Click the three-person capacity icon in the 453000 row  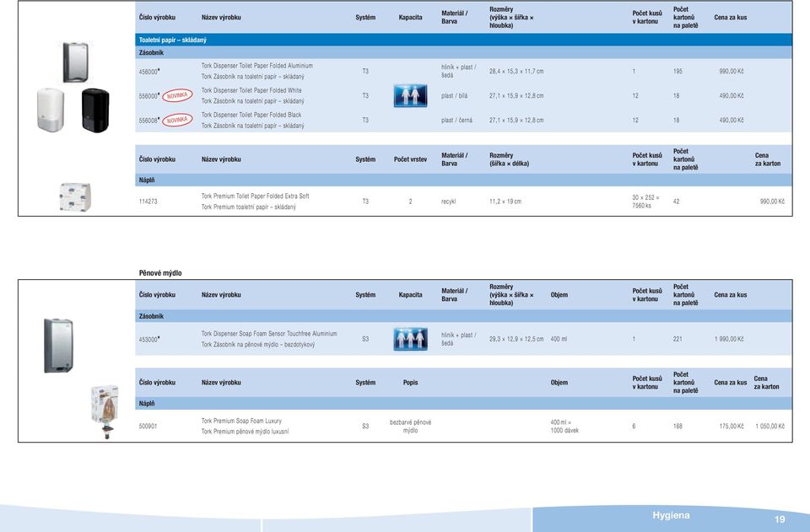pos(411,339)
